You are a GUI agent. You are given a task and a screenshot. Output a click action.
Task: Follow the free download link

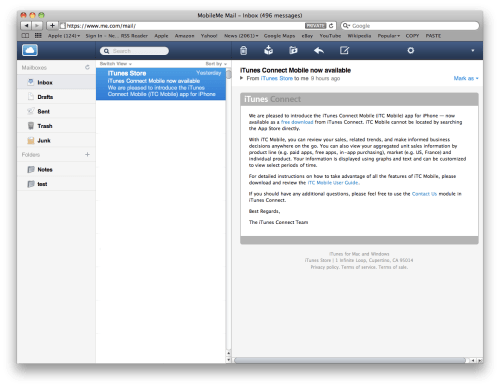[x=297, y=122]
